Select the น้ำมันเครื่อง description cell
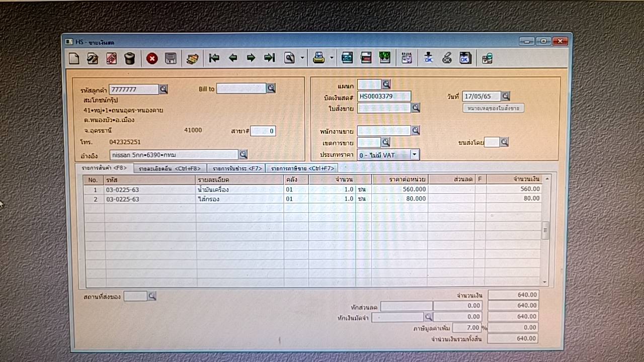This screenshot has width=644, height=362. click(239, 190)
